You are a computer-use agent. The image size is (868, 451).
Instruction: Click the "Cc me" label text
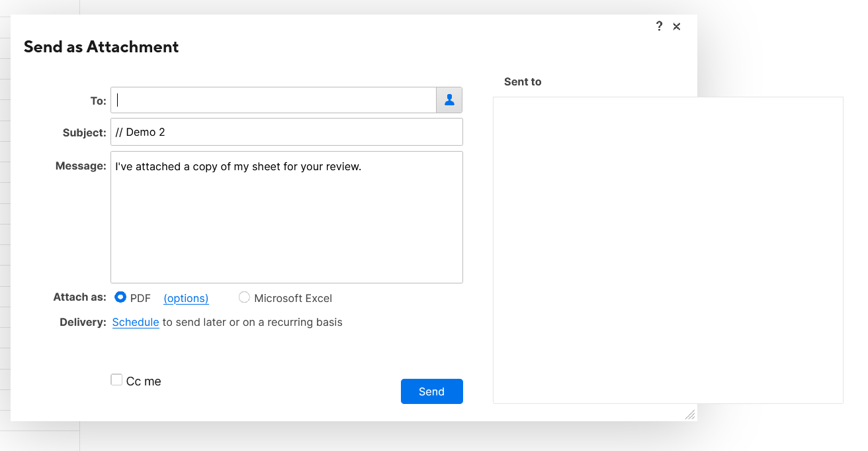pos(144,381)
